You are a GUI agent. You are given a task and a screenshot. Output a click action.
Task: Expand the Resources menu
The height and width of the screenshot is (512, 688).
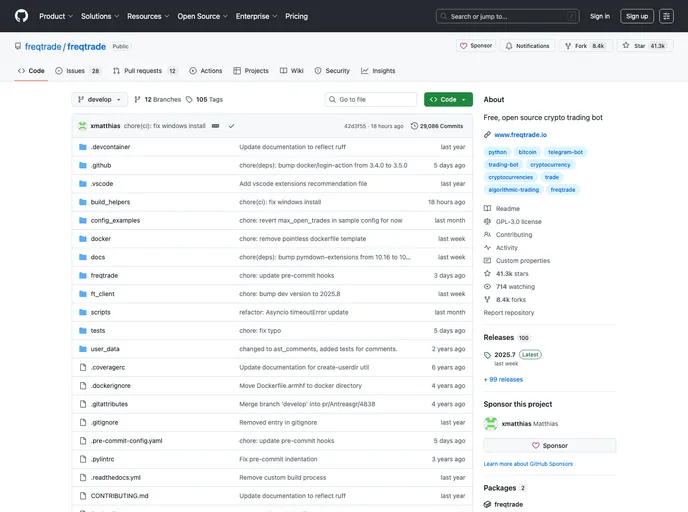pyautogui.click(x=148, y=16)
